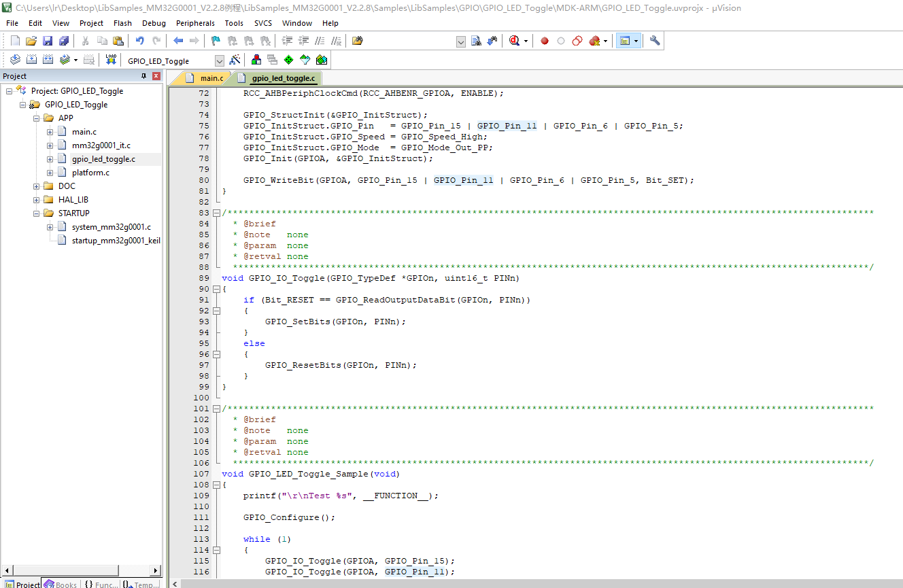Open the batch build dropdown arrow

click(x=75, y=60)
